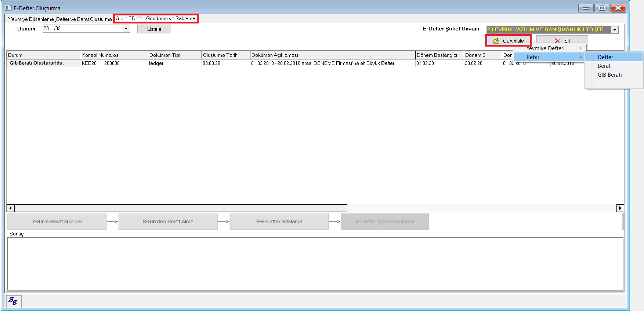
Task: Click the Dönem Başlangıcı column header
Action: click(x=439, y=55)
